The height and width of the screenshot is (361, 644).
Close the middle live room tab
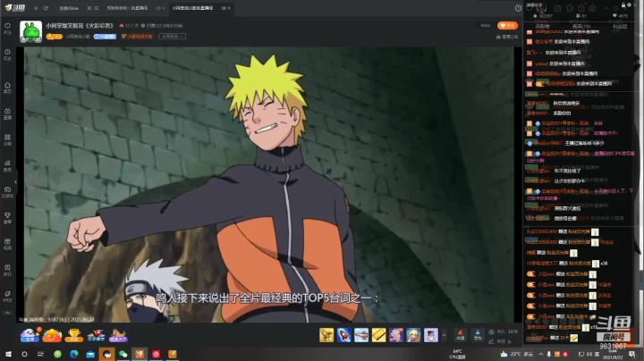pyautogui.click(x=164, y=8)
